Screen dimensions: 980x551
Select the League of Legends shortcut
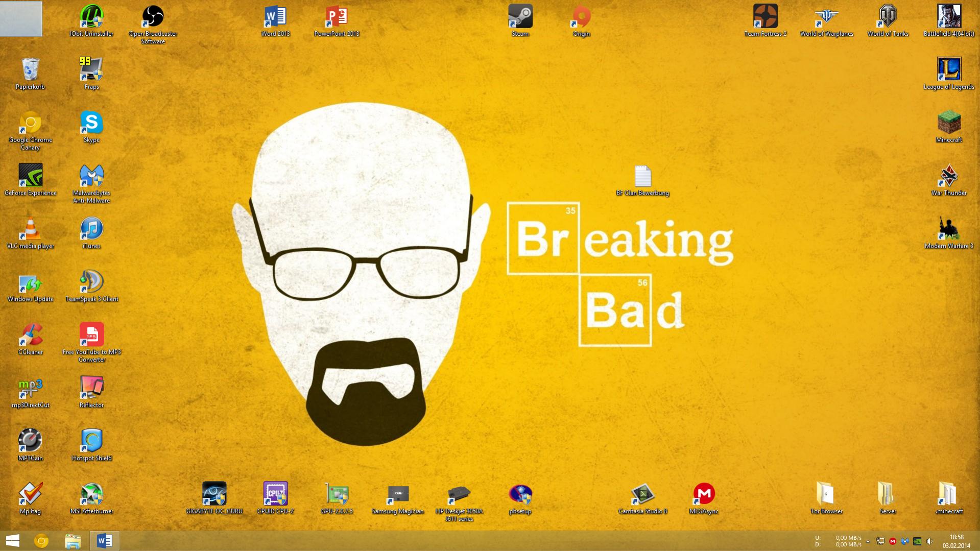949,74
